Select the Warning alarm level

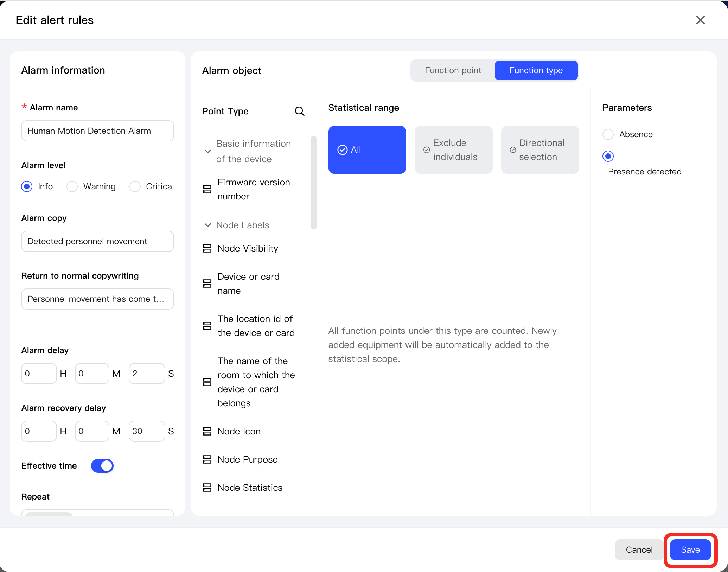click(72, 186)
